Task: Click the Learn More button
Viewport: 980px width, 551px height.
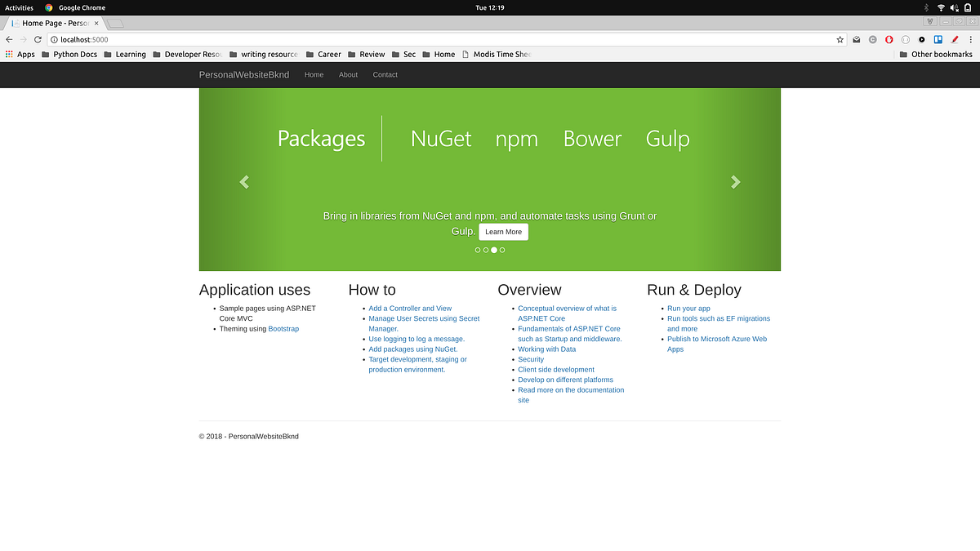Action: (503, 232)
